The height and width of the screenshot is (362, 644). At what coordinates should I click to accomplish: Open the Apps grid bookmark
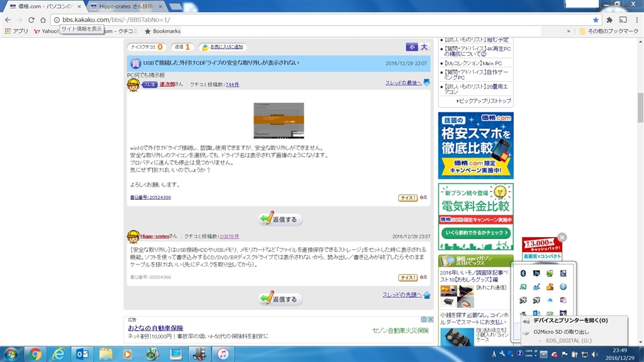[16, 31]
